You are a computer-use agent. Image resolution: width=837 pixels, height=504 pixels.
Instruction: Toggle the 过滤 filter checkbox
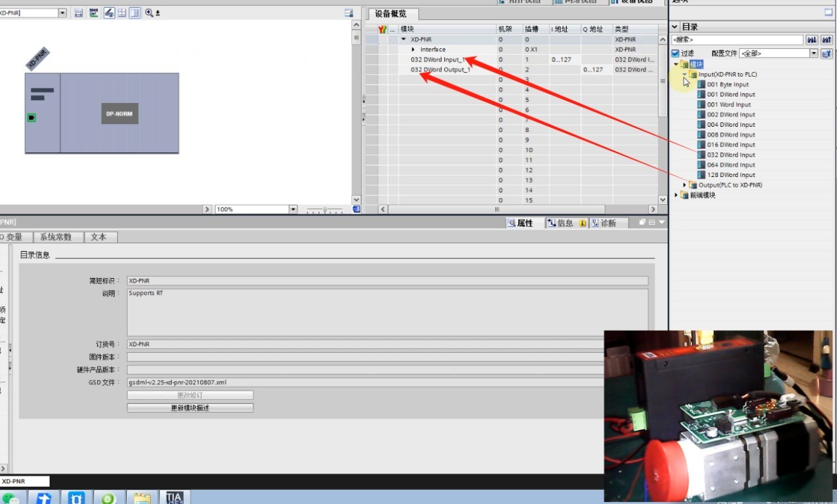tap(675, 54)
